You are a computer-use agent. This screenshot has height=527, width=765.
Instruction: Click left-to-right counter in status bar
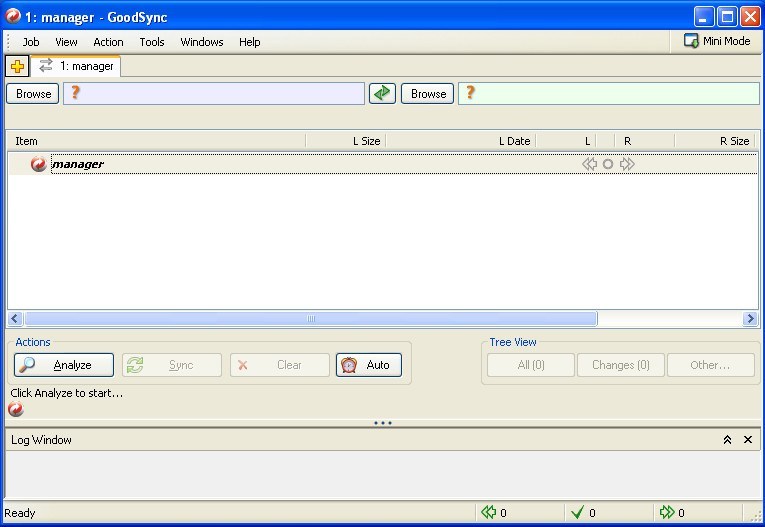tap(672, 512)
